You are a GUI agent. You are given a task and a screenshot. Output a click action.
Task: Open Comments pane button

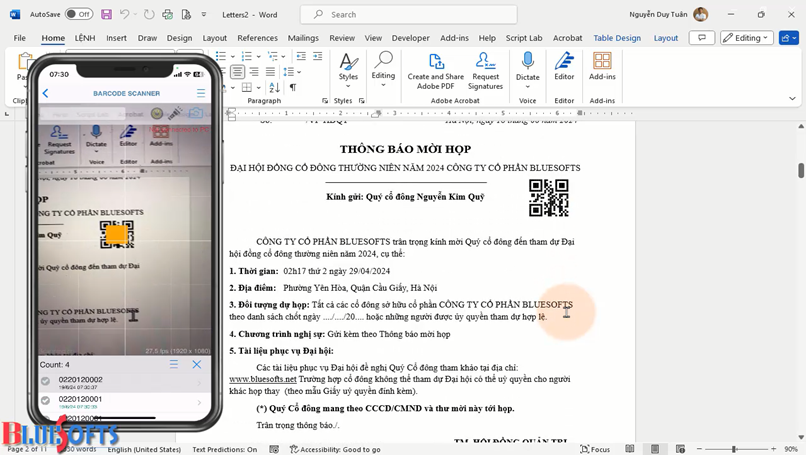[x=702, y=38]
